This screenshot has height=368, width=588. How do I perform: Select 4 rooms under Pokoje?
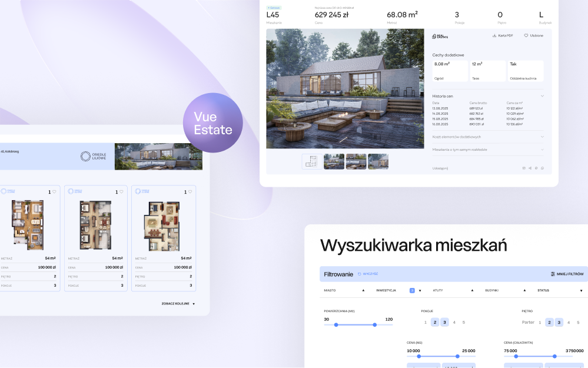454,322
